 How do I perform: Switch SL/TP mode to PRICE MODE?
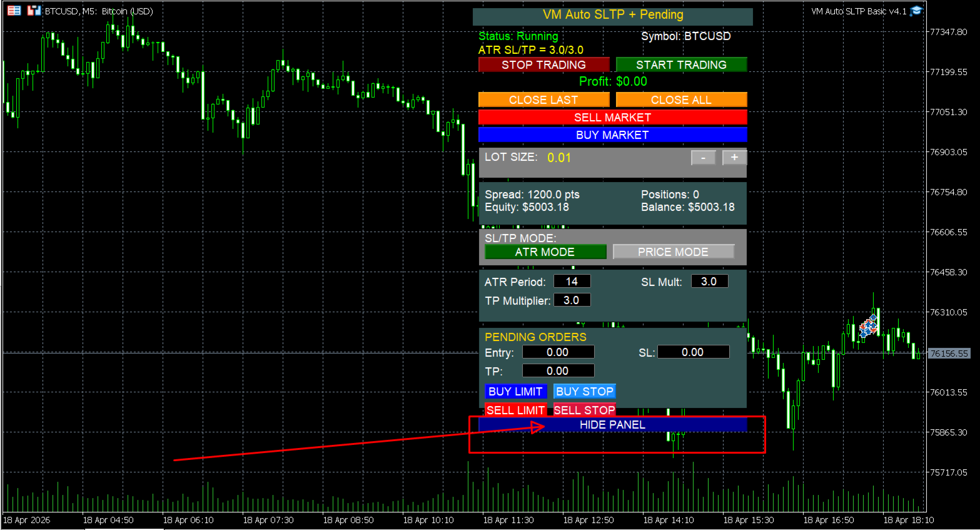[x=674, y=252]
